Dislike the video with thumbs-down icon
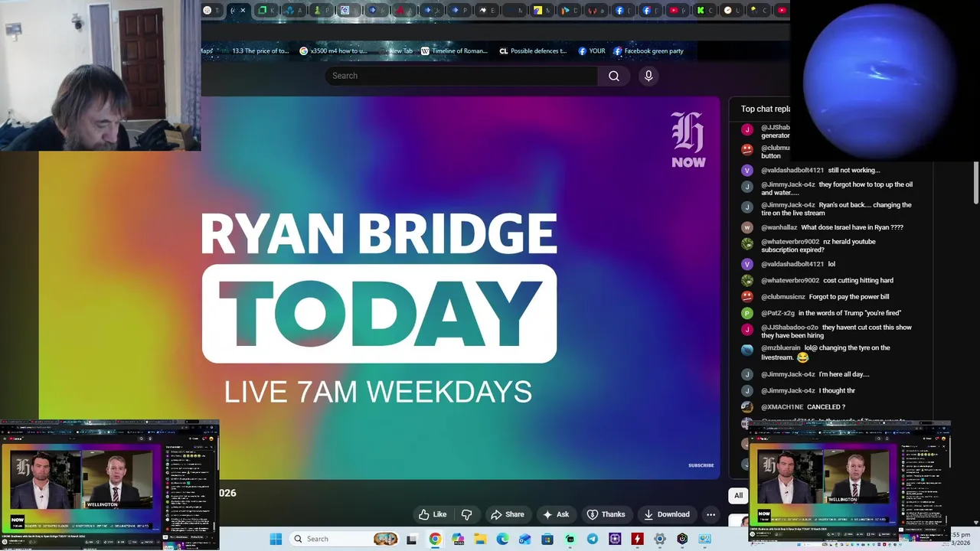Viewport: 980px width, 551px height. [x=466, y=514]
